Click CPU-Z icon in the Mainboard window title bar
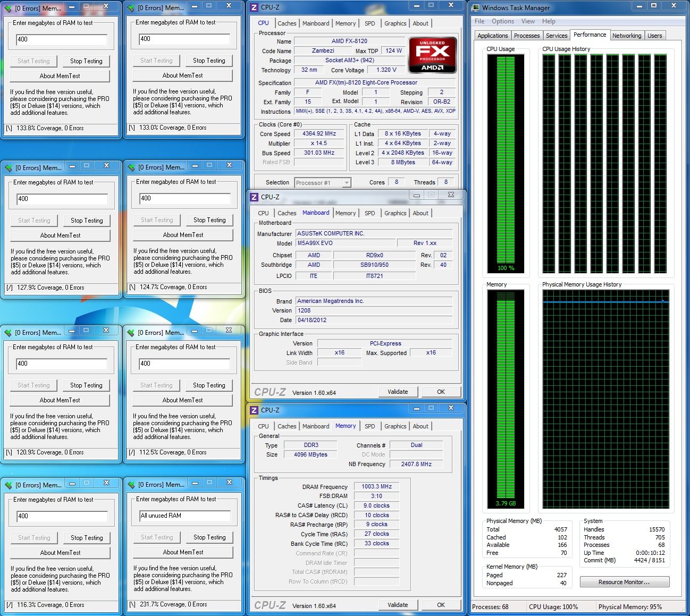This screenshot has height=616, width=690. tap(255, 197)
